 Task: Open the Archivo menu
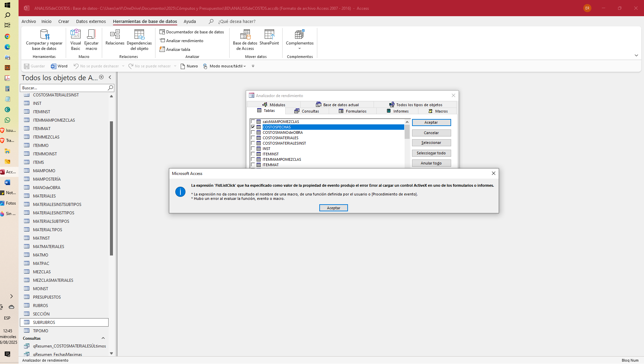[x=29, y=21]
